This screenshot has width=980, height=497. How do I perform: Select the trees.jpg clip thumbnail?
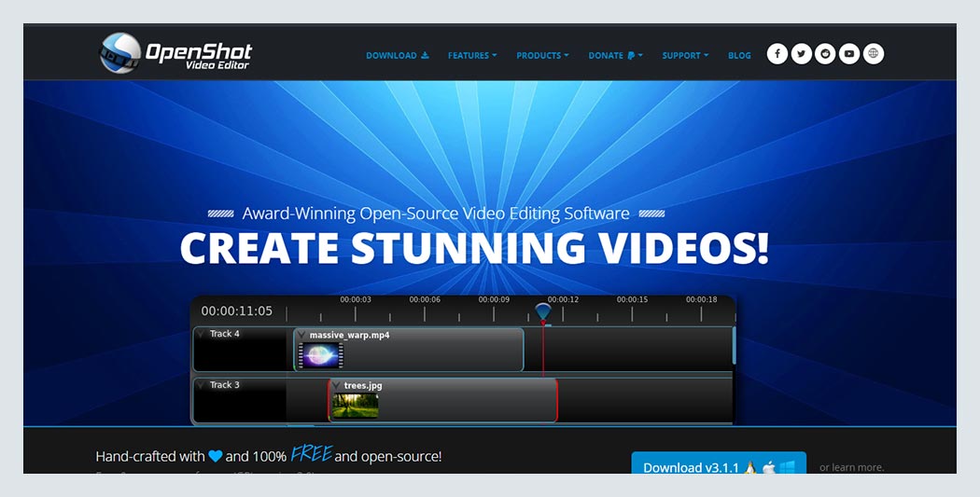(x=355, y=406)
